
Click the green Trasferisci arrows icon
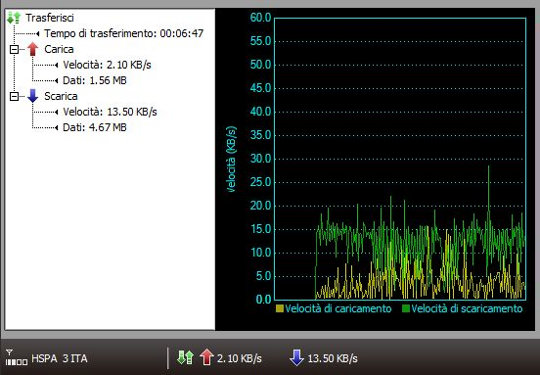click(x=14, y=18)
